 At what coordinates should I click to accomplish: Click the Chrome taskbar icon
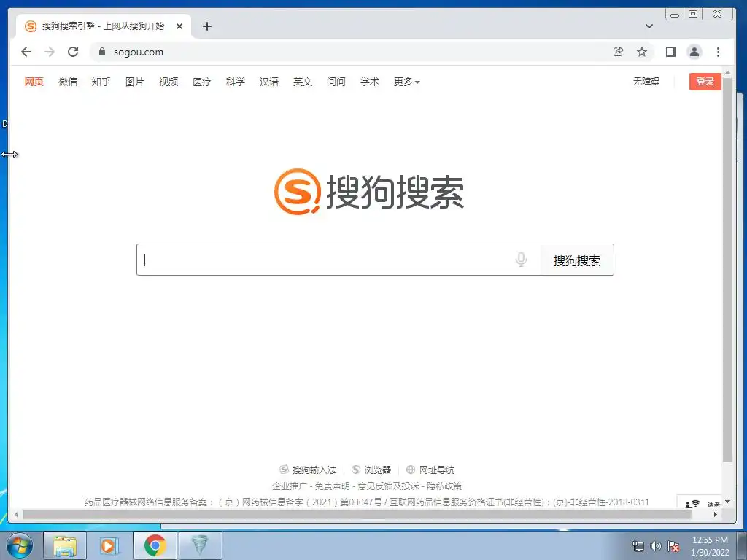coord(155,545)
